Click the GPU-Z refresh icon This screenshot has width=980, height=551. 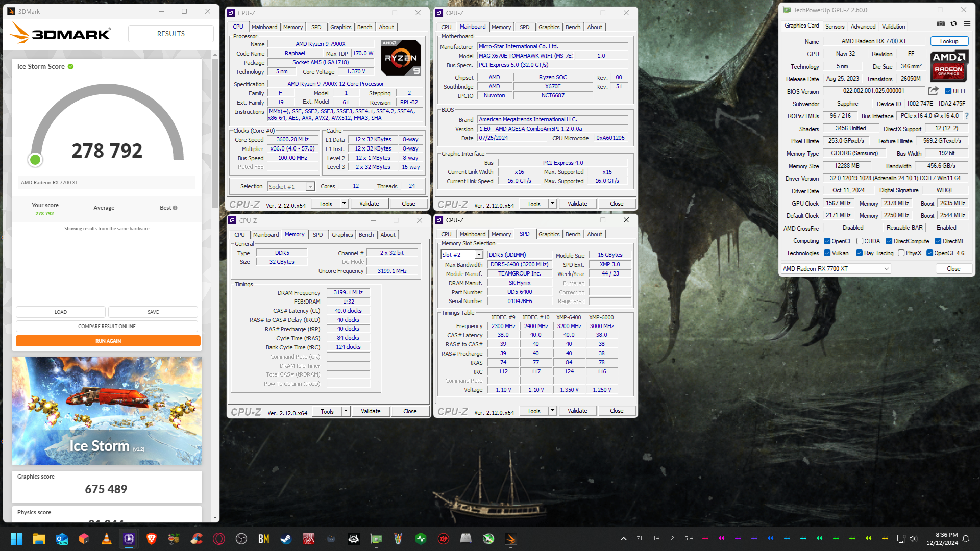pos(953,24)
